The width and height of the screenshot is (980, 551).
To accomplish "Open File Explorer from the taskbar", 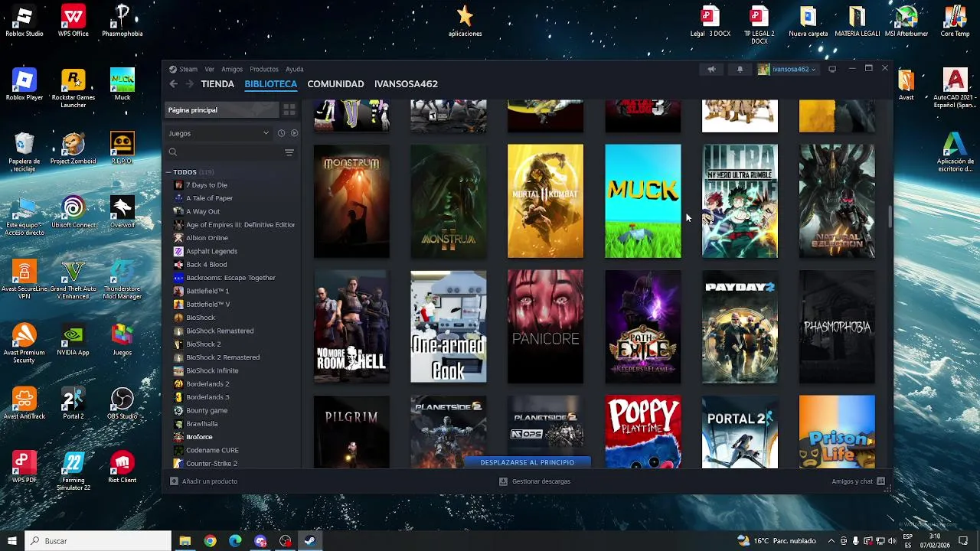I will 185,541.
